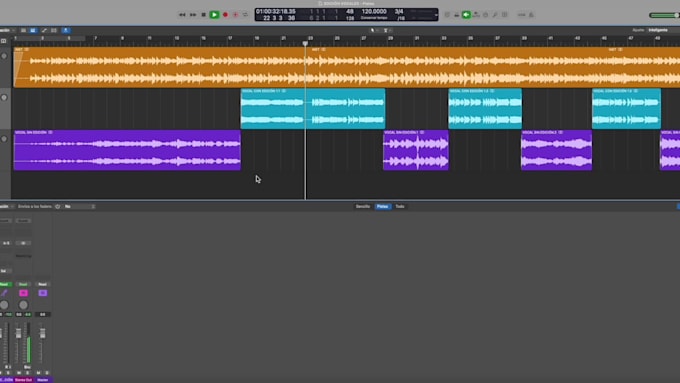The width and height of the screenshot is (680, 383).
Task: Select the second cyan region near bar 33
Action: point(485,108)
